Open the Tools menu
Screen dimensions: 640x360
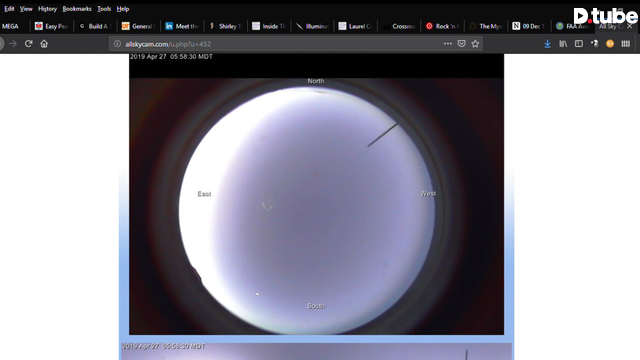click(104, 9)
